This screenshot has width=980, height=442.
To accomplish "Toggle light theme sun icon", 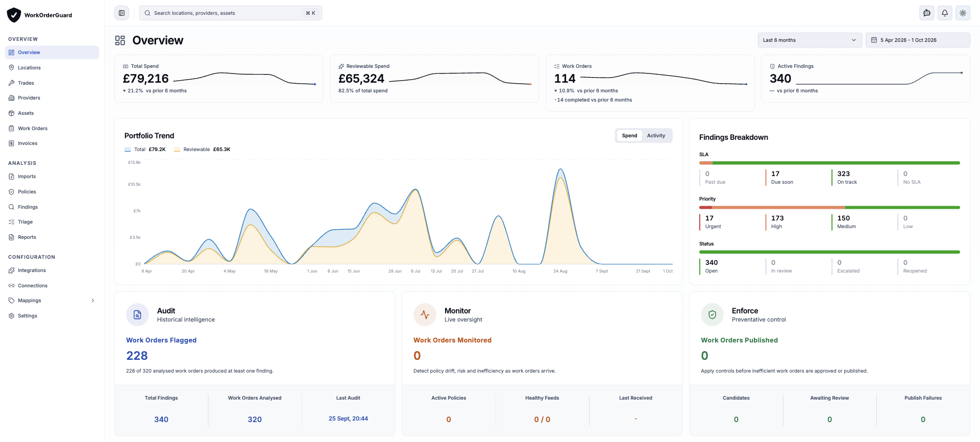I will click(x=963, y=13).
